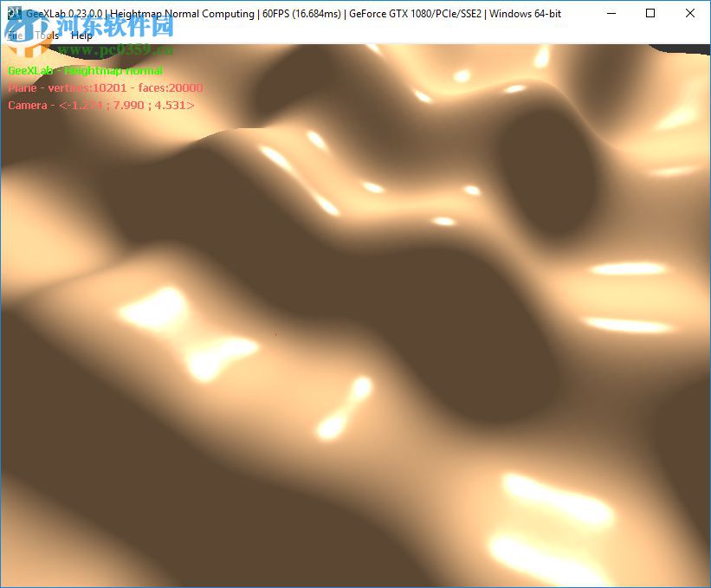
Task: Select the green GeeXLab - heightmap normal overlay text
Action: 84,70
